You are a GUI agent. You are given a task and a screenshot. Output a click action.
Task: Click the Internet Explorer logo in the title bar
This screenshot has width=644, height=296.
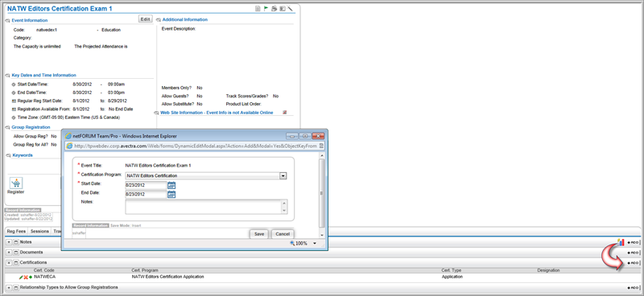pyautogui.click(x=68, y=135)
